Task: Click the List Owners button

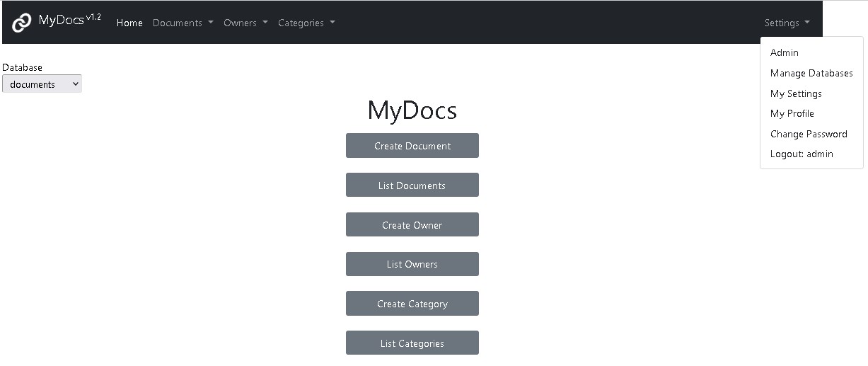Action: click(412, 264)
